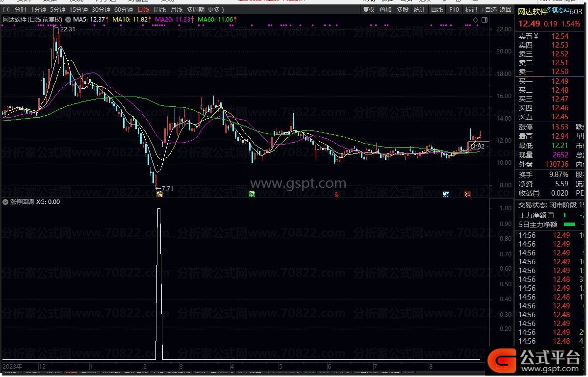The height and width of the screenshot is (377, 588).
Task: Select the 日线 daily chart tab
Action: point(143,10)
